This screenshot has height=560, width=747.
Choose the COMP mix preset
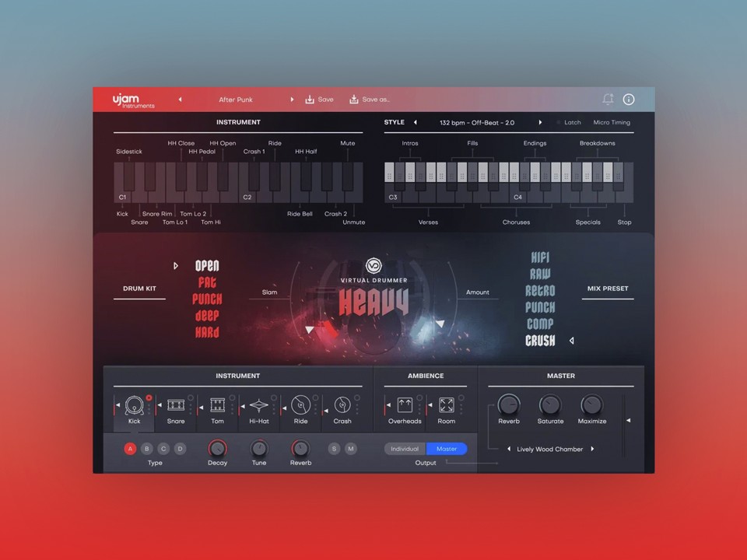point(540,324)
